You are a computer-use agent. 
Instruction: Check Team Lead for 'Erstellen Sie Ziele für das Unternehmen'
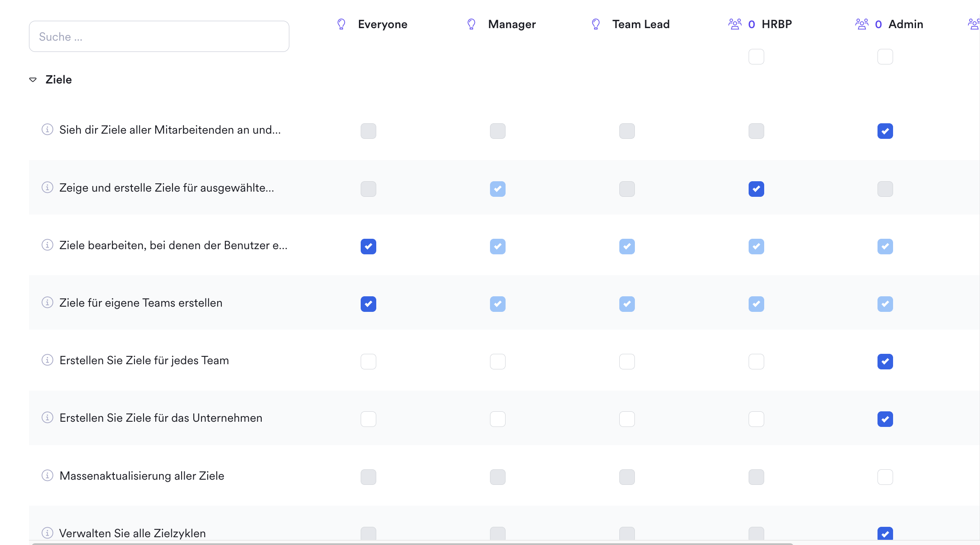[627, 419]
